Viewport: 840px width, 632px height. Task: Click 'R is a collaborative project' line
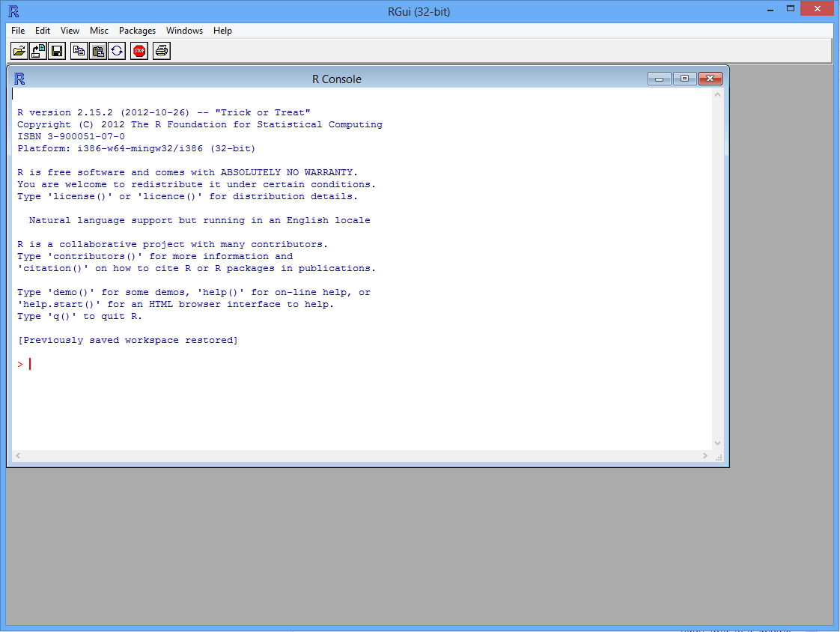point(172,244)
